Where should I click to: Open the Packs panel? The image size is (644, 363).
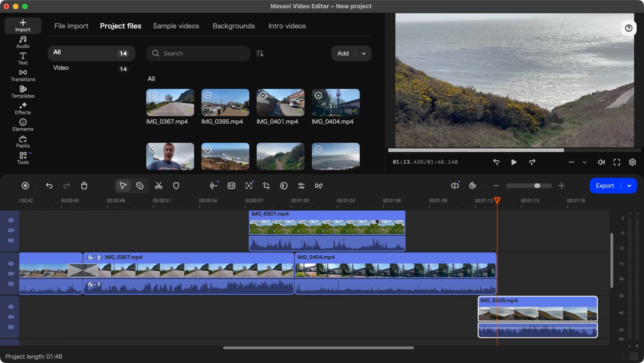point(23,142)
